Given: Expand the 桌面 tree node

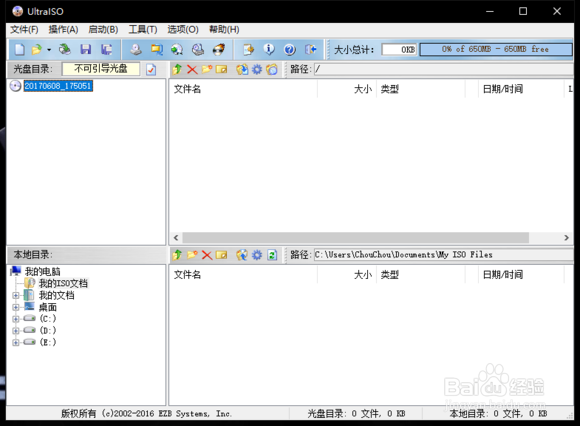Looking at the screenshot, I should click(x=16, y=307).
